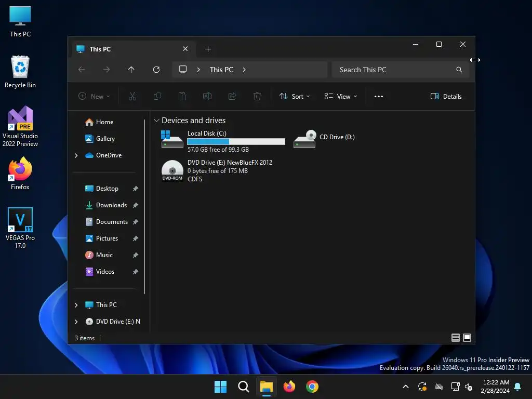The image size is (532, 399).
Task: Unpin Desktop using its pin icon
Action: pyautogui.click(x=136, y=189)
